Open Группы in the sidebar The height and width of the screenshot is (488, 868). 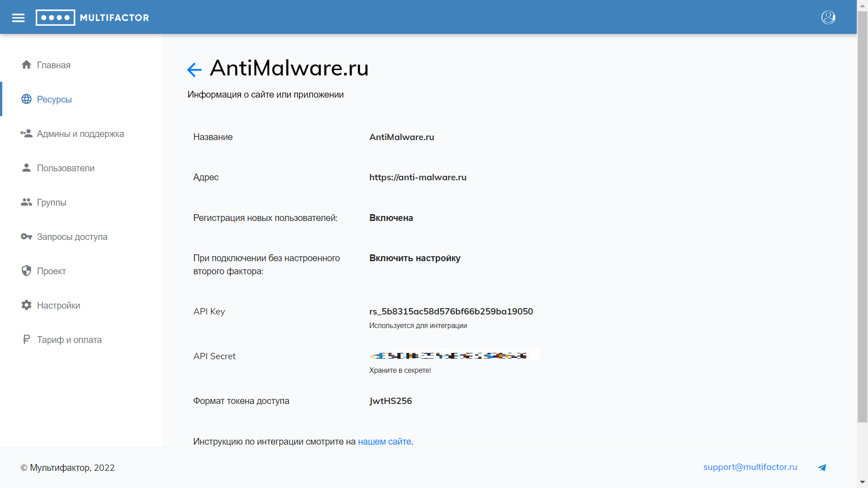[x=52, y=202]
